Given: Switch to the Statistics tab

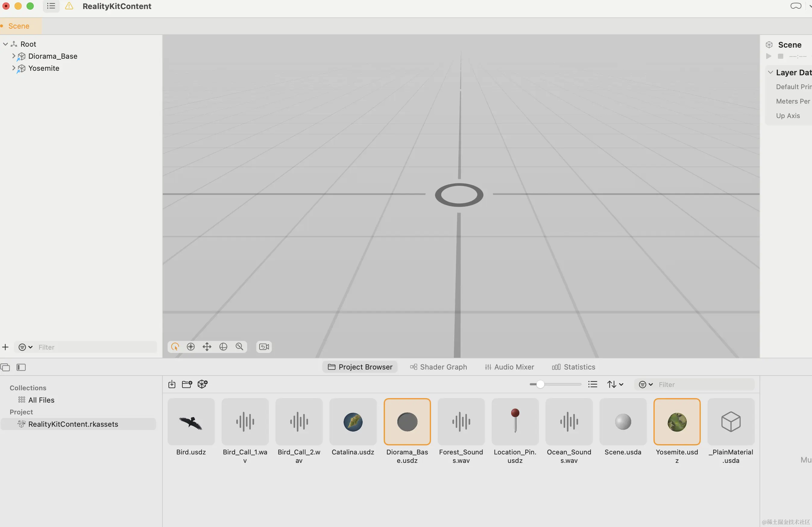Looking at the screenshot, I should (x=574, y=367).
